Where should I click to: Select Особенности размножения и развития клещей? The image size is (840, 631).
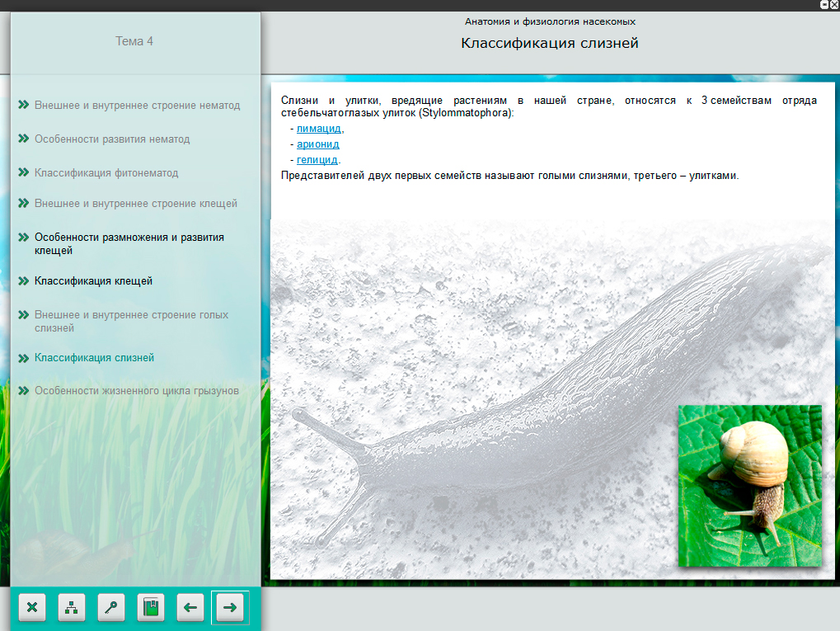(x=129, y=243)
